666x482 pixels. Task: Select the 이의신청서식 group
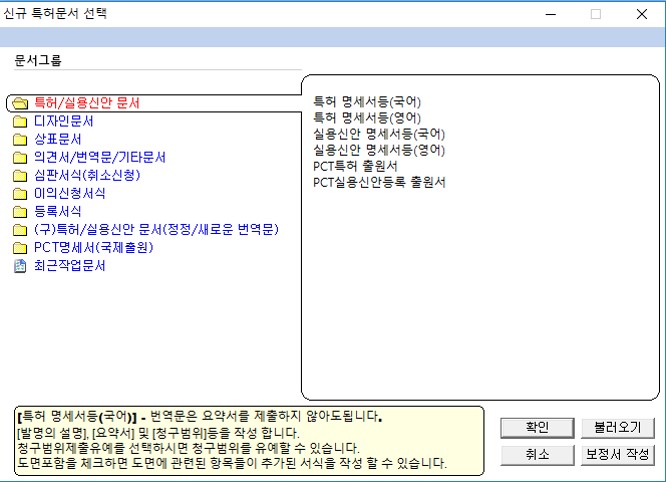pos(70,193)
